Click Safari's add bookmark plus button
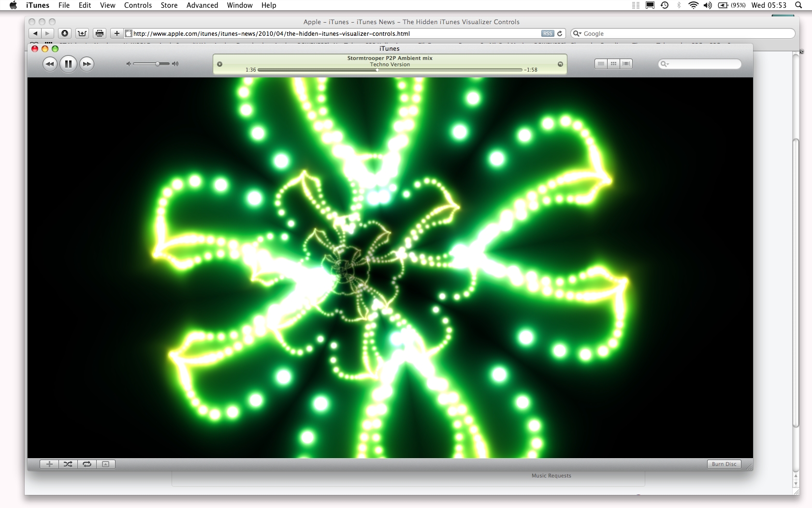 click(116, 33)
